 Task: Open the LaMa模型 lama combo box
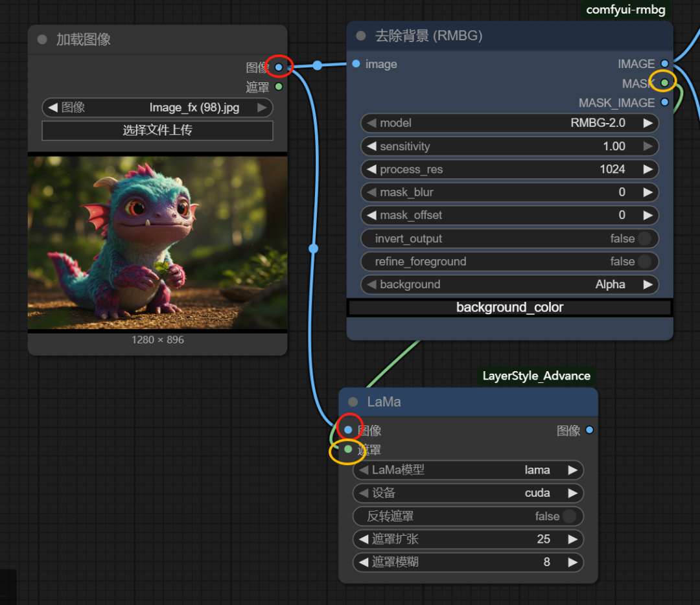click(468, 470)
